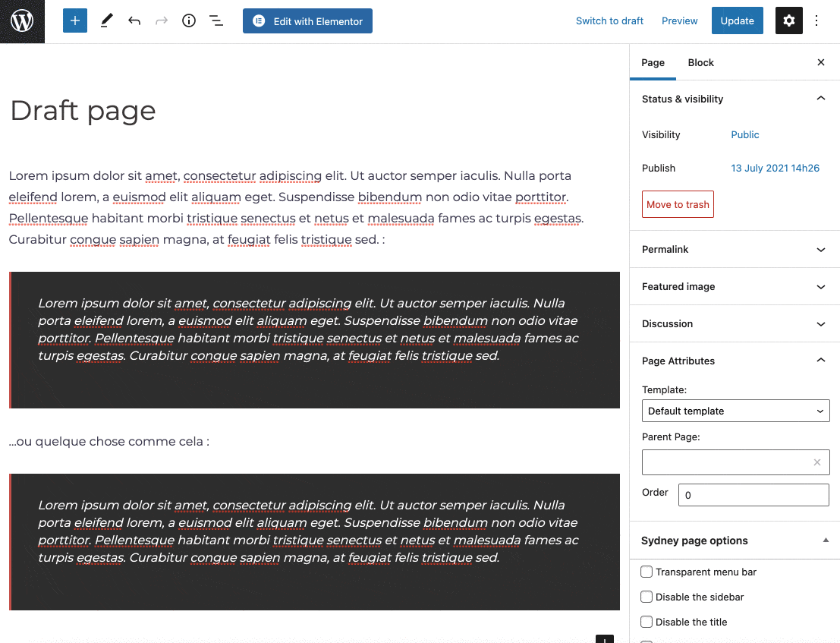
Task: Expand the Featured image section
Action: point(734,286)
